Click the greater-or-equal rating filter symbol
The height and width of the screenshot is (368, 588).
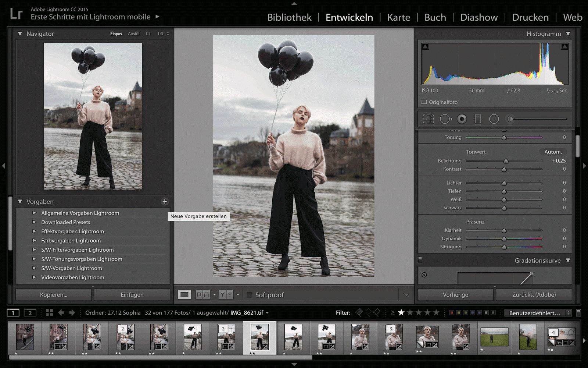(x=392, y=313)
